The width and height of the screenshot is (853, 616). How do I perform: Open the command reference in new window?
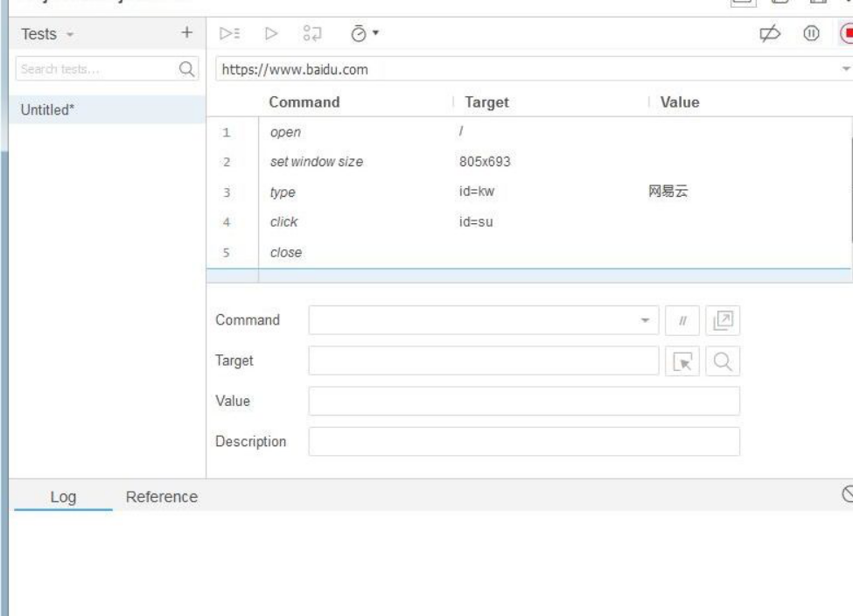(721, 319)
